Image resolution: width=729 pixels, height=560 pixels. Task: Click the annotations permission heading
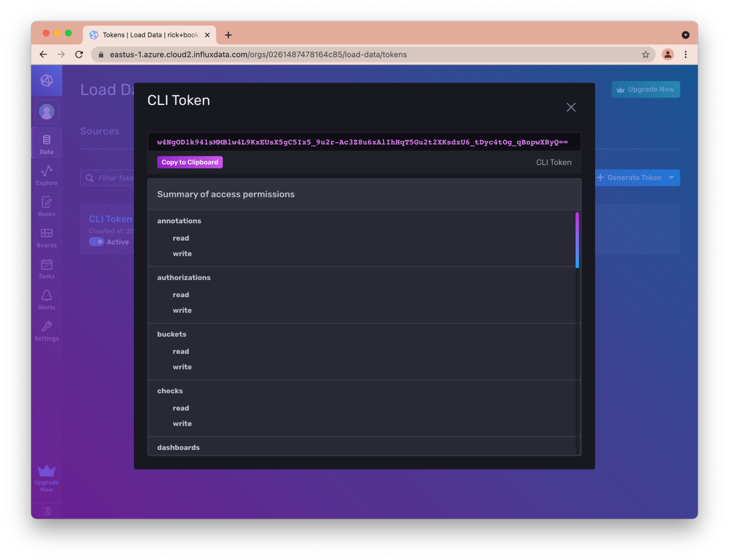point(179,221)
